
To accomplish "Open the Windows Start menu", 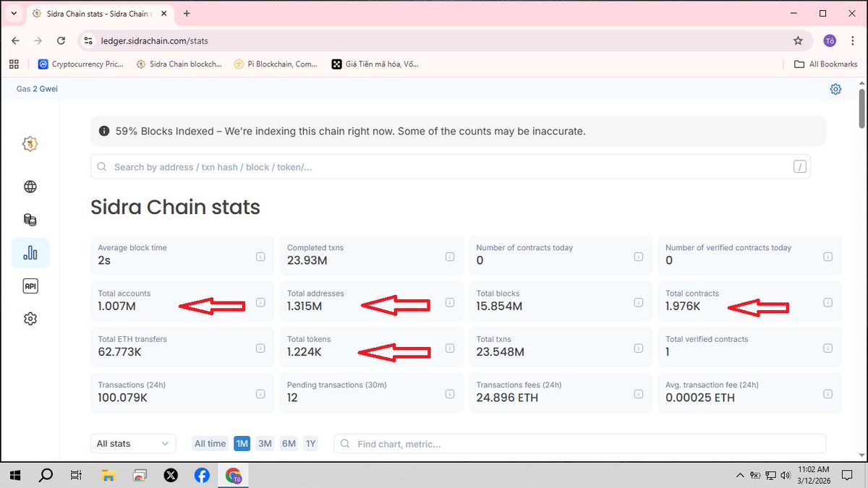I will (14, 475).
